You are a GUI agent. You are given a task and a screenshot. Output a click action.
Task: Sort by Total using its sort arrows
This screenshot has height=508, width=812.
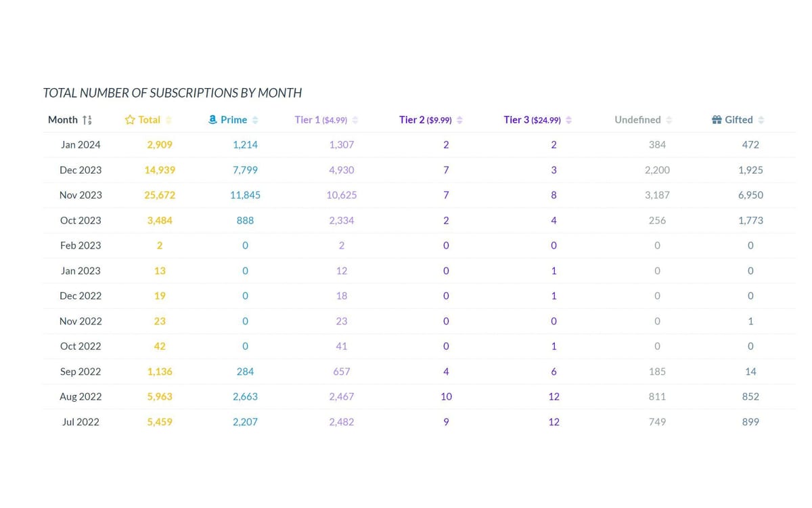(x=168, y=120)
